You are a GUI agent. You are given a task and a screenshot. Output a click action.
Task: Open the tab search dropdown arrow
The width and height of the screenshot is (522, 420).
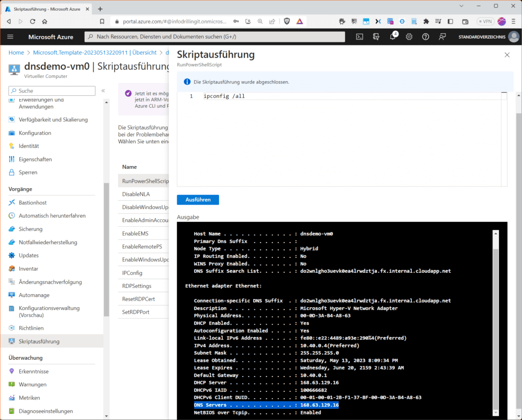[461, 6]
